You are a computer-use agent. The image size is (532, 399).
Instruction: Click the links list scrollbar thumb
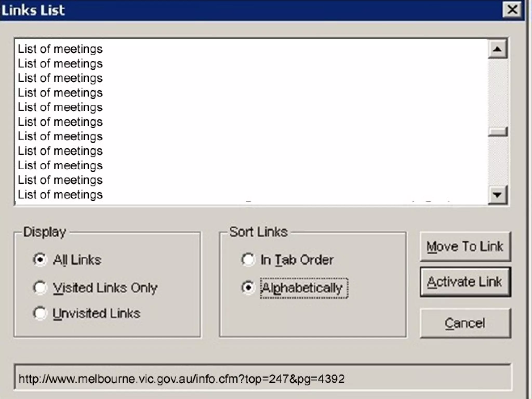tap(497, 131)
